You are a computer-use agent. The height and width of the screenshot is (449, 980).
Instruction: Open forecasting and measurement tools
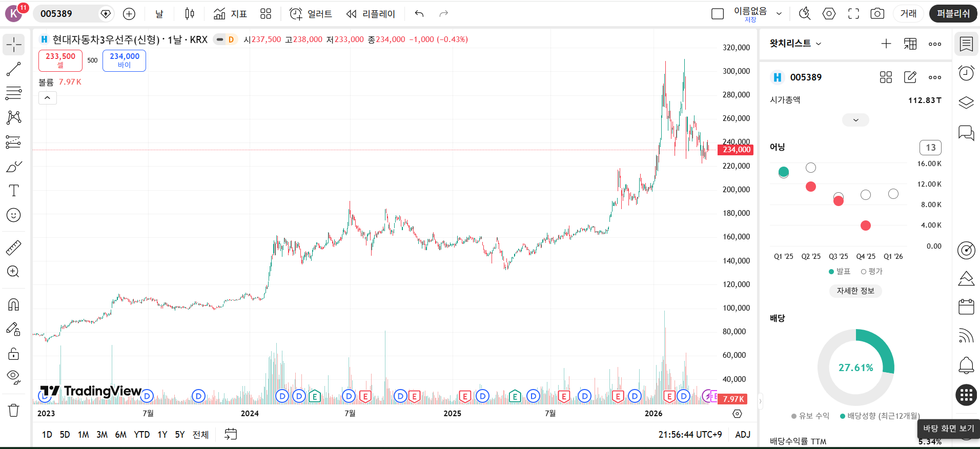[x=14, y=142]
